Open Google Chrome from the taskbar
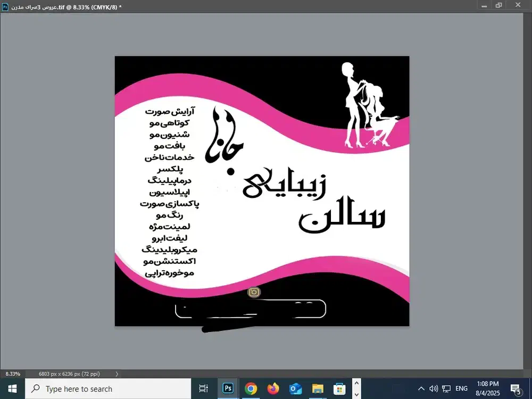The image size is (532, 399). (x=251, y=388)
